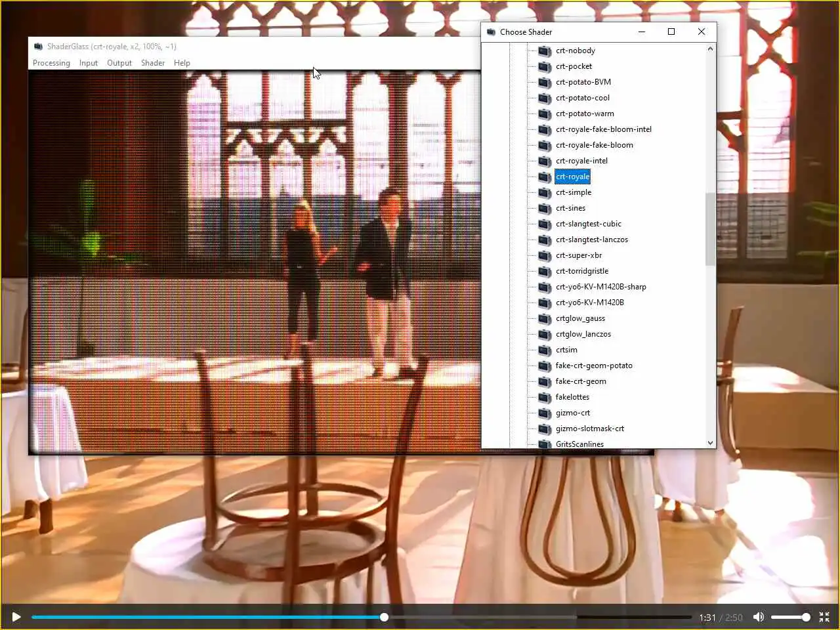Click the Choose Shader window icon
840x630 pixels.
click(491, 31)
